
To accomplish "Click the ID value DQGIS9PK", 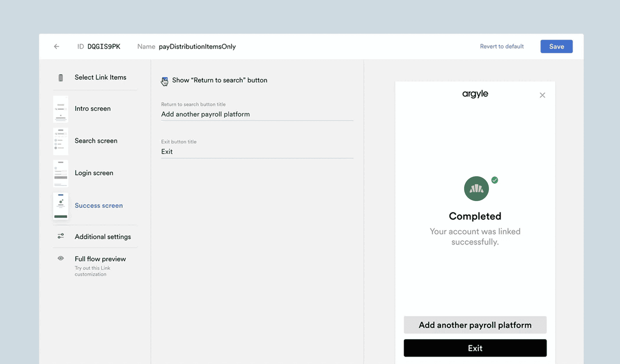I will (104, 47).
